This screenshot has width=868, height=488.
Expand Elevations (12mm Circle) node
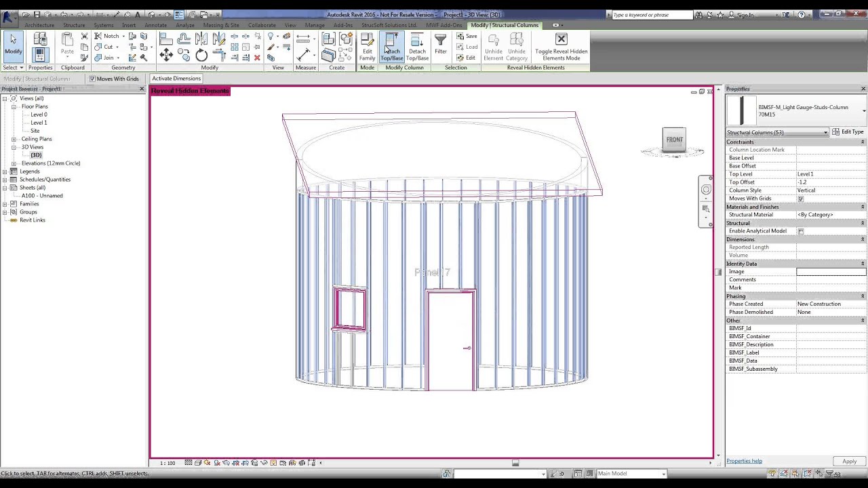pyautogui.click(x=14, y=163)
